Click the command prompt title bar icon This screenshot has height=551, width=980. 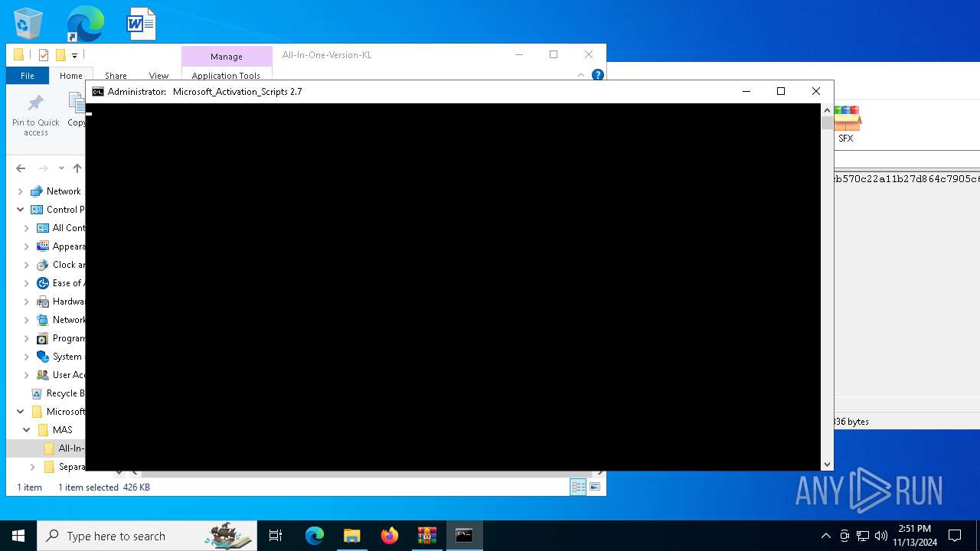point(98,92)
